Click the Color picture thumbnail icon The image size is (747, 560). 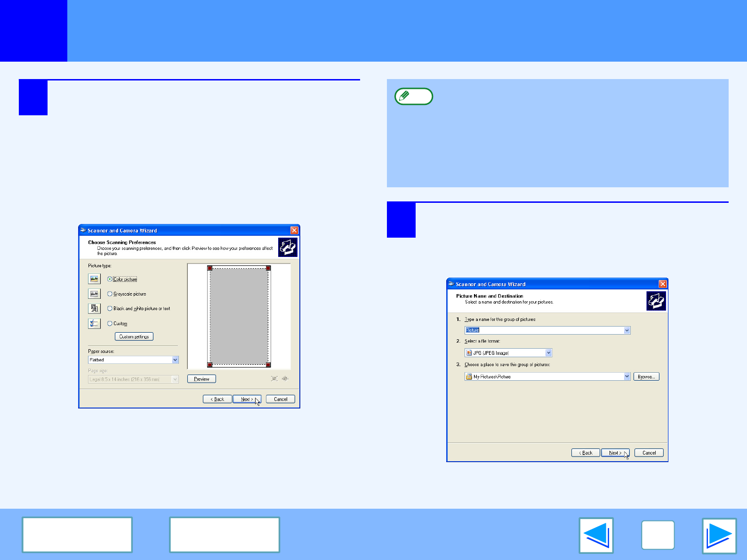[x=94, y=279]
